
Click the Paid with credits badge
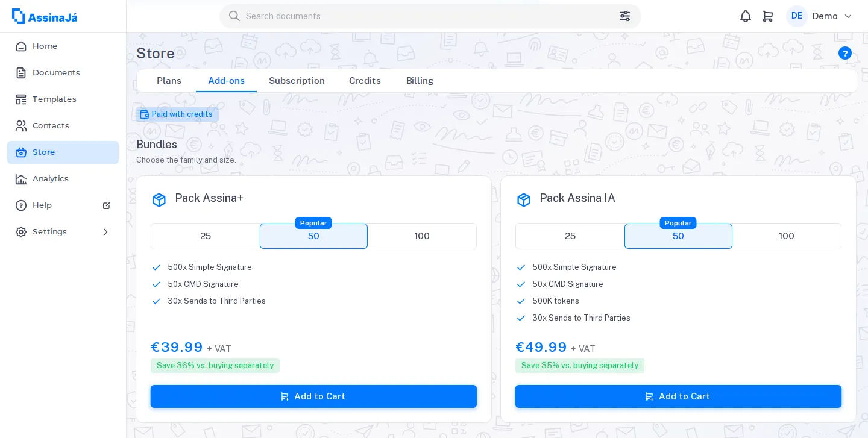tap(177, 114)
